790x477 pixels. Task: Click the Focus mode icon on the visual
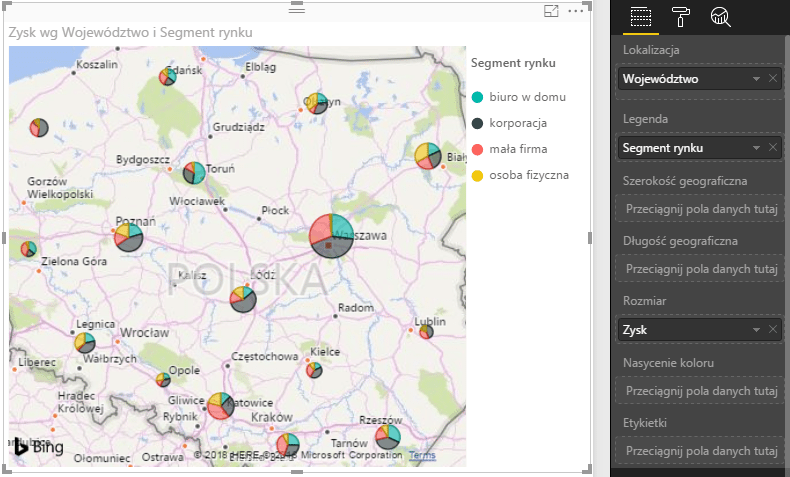(551, 11)
